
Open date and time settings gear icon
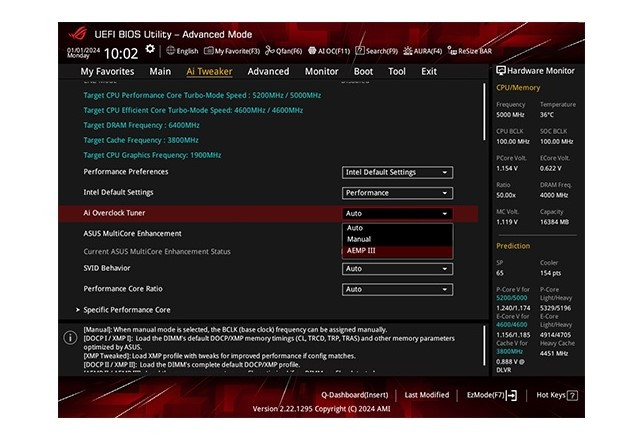click(150, 49)
